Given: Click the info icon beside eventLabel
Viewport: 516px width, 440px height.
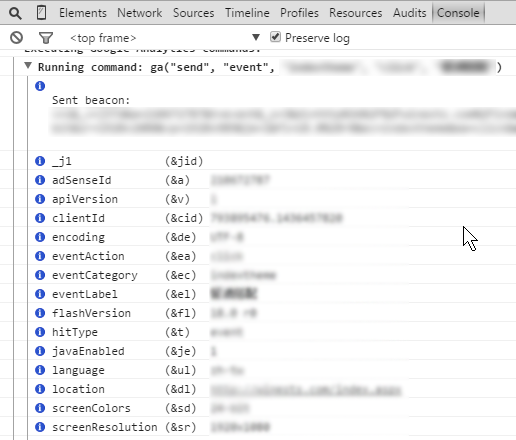Looking at the screenshot, I should 40,294.
